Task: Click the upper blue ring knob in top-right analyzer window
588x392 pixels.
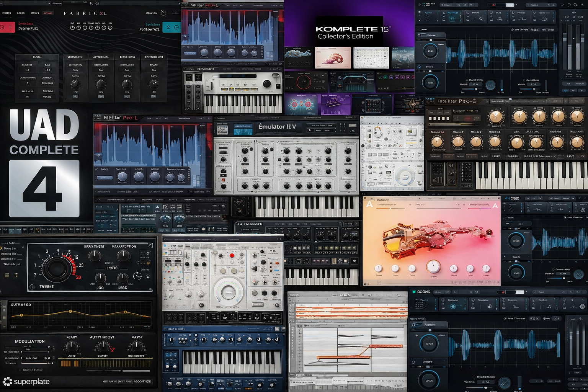Action: [x=430, y=51]
